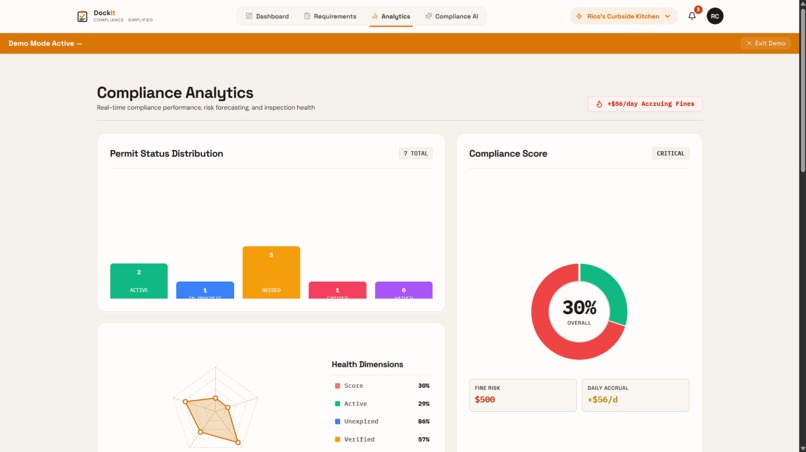Click the Verified 57% value
The width and height of the screenshot is (806, 452).
point(424,439)
